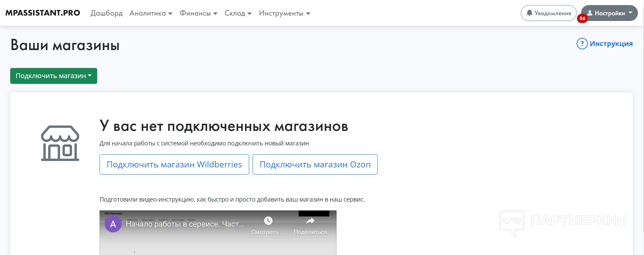
Task: Click text Подготовили видео-инструкцию
Action: pyautogui.click(x=232, y=200)
